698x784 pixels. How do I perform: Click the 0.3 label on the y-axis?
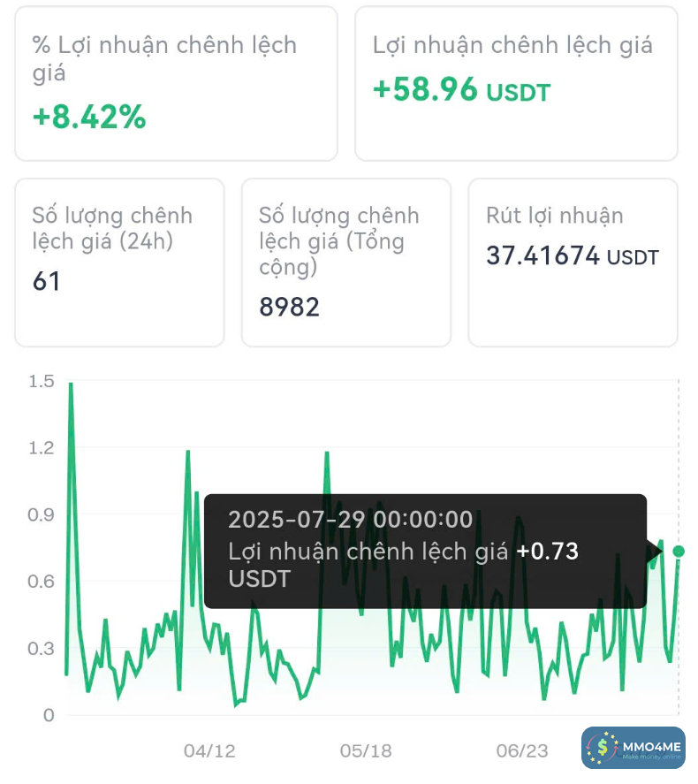(x=42, y=648)
